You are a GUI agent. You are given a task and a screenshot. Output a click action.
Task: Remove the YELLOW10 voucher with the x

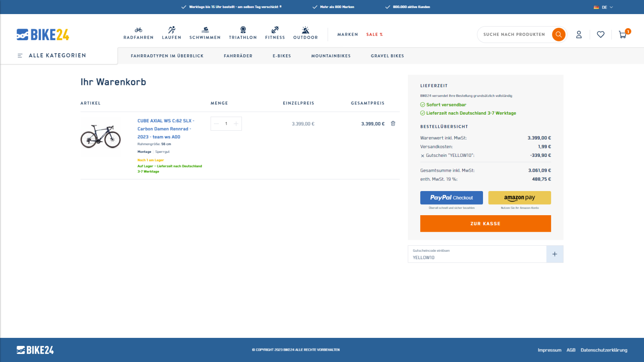(423, 156)
